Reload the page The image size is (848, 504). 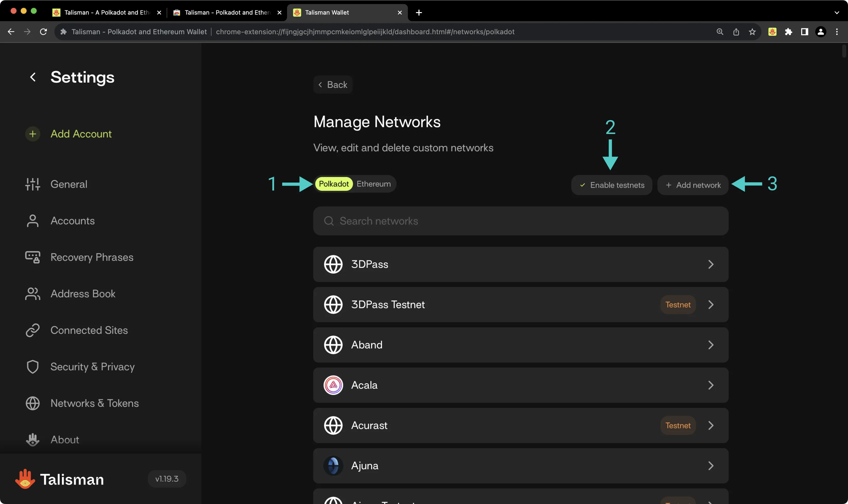click(43, 32)
